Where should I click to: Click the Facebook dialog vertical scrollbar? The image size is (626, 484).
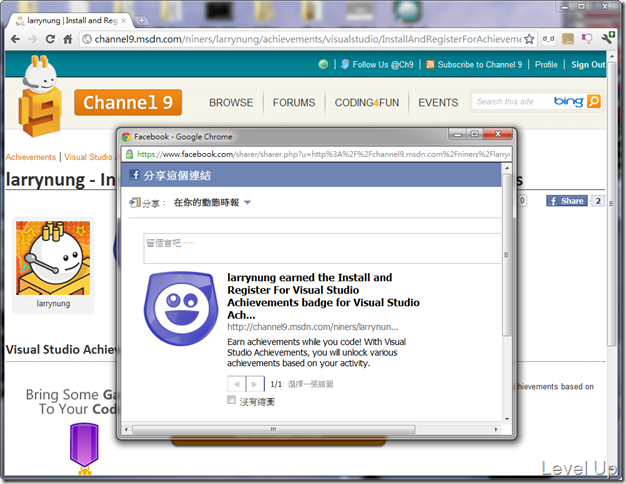(507, 256)
